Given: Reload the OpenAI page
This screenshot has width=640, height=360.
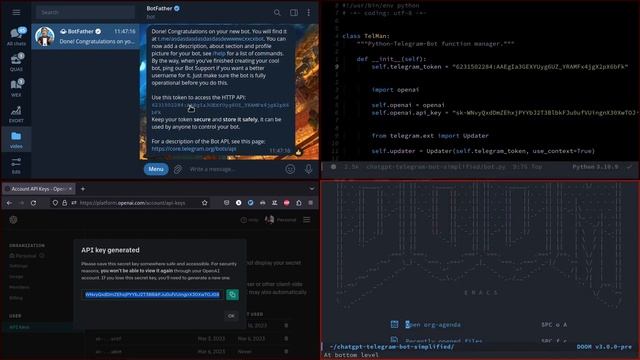Looking at the screenshot, I should click(33, 203).
